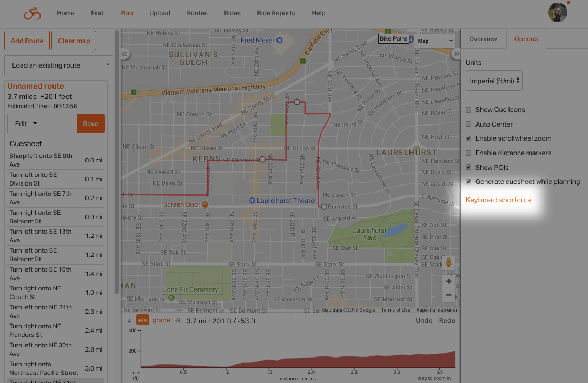
Task: Switch to the Options tab
Action: 526,38
